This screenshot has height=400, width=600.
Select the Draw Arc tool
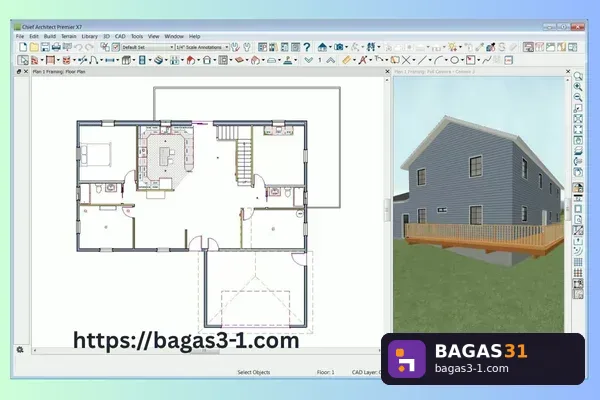439,60
